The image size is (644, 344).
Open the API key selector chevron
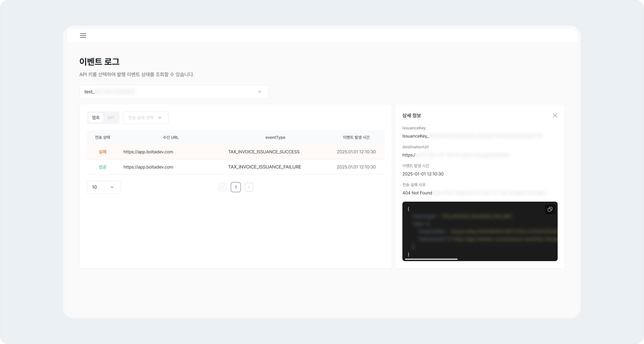[260, 92]
